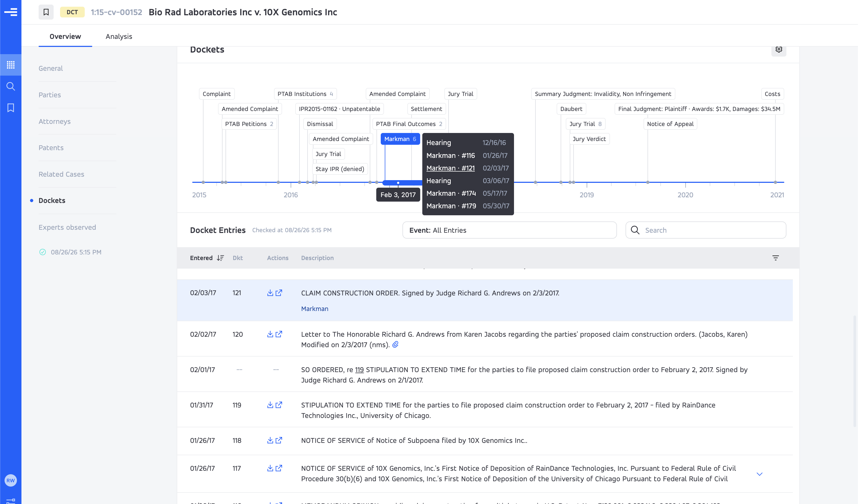Open the table filter icon in header
Screen dimensions: 858x504
pos(775,258)
